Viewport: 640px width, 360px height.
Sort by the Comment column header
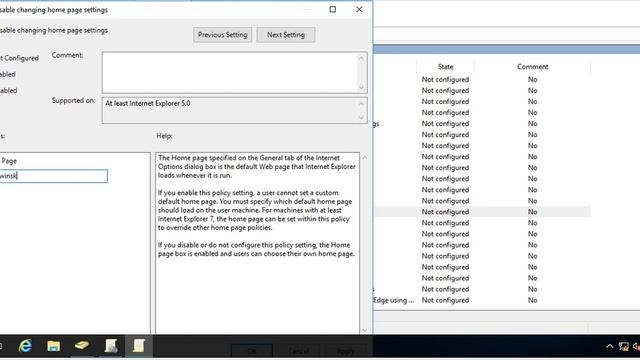pyautogui.click(x=532, y=67)
